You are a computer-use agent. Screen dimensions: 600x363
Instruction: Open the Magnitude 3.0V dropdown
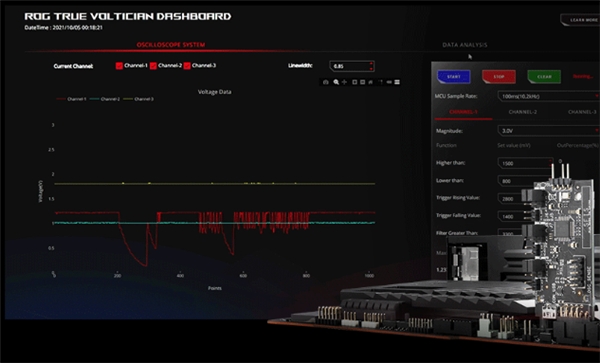coord(549,131)
